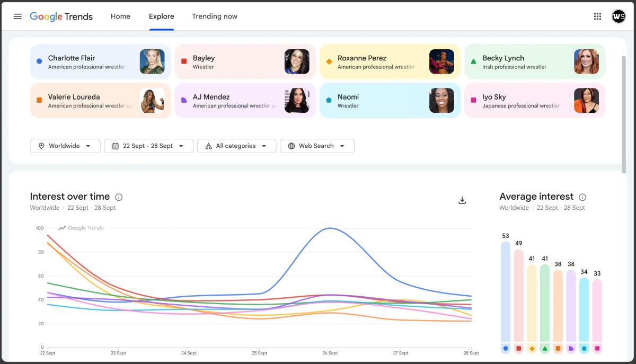
Task: Click the blue line peak at 26 Sept
Action: pyautogui.click(x=330, y=228)
